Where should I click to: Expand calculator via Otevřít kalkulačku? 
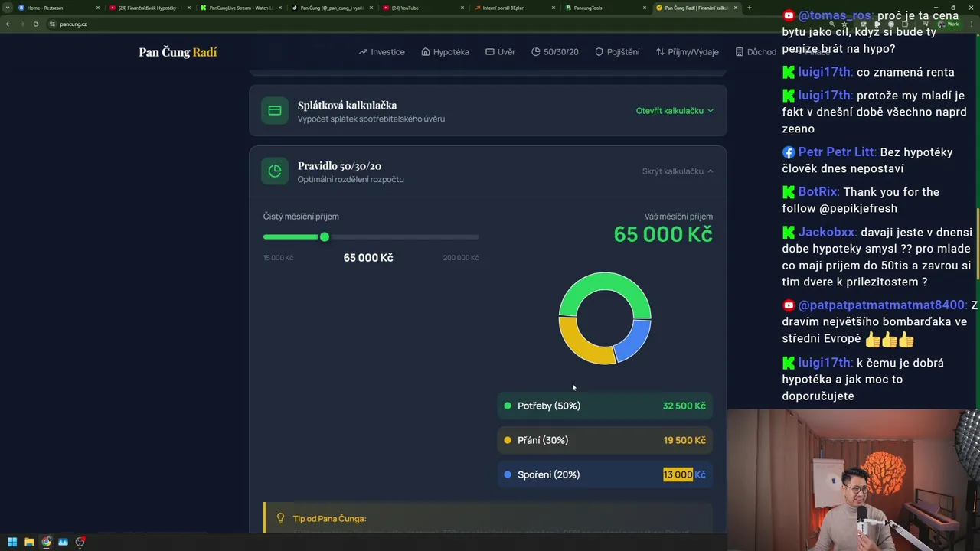tap(675, 111)
